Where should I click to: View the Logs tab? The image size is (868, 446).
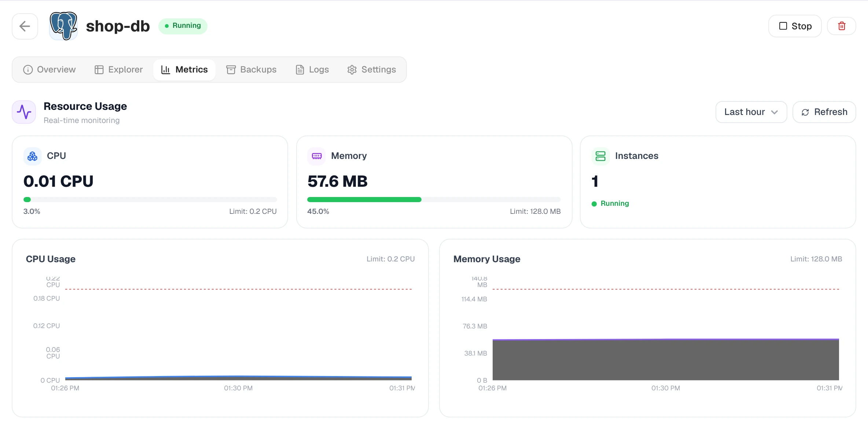312,70
